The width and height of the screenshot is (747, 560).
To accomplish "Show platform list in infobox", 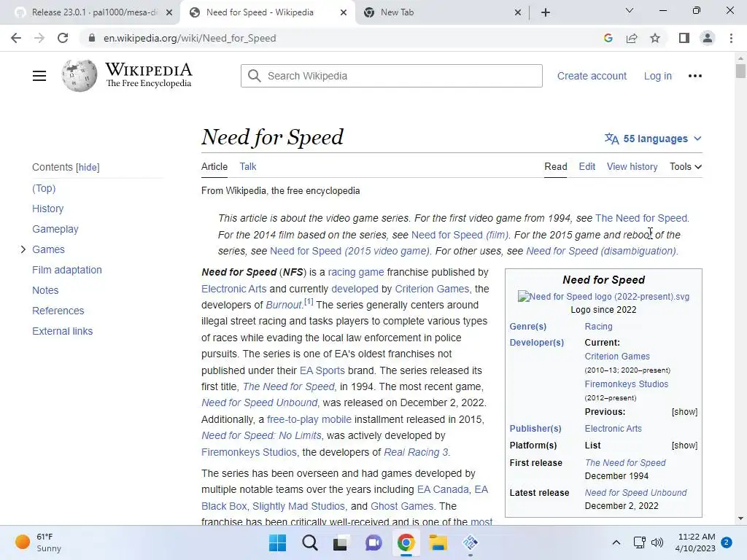I will coord(684,446).
